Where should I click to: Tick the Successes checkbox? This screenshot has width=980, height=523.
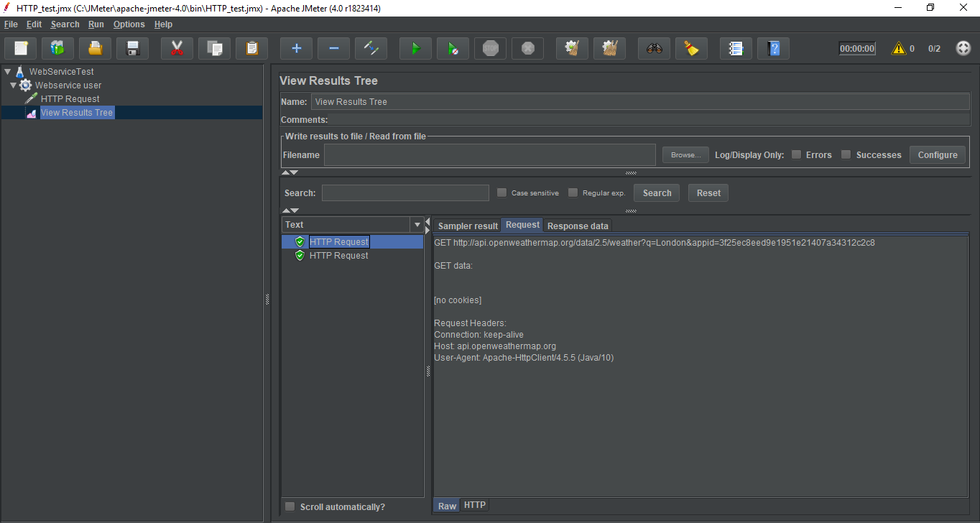pos(846,154)
